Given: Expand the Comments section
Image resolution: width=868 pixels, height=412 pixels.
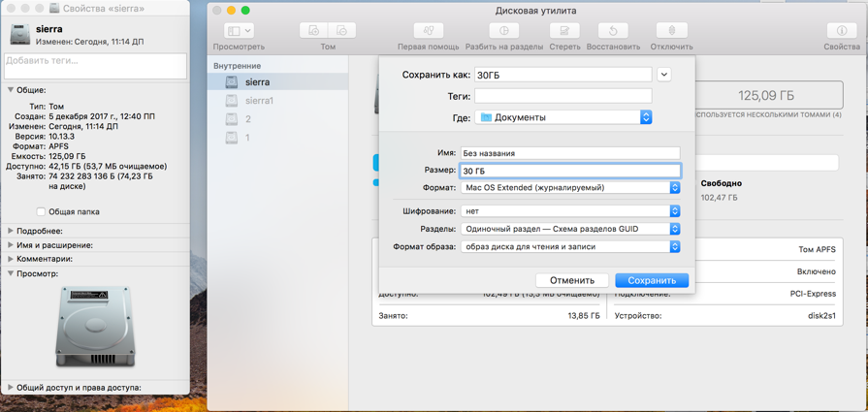Looking at the screenshot, I should point(11,259).
